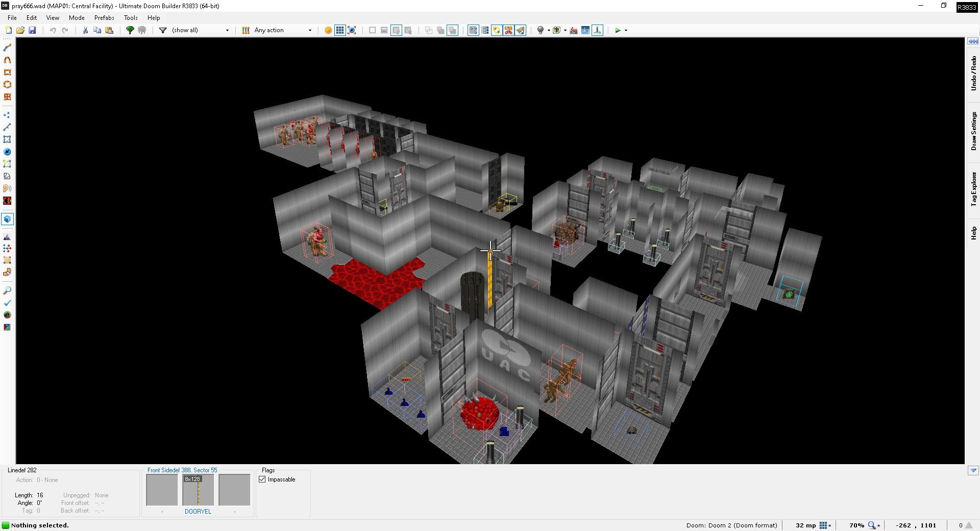The width and height of the screenshot is (980, 531).
Task: Toggle the blue grid view button
Action: tap(340, 30)
